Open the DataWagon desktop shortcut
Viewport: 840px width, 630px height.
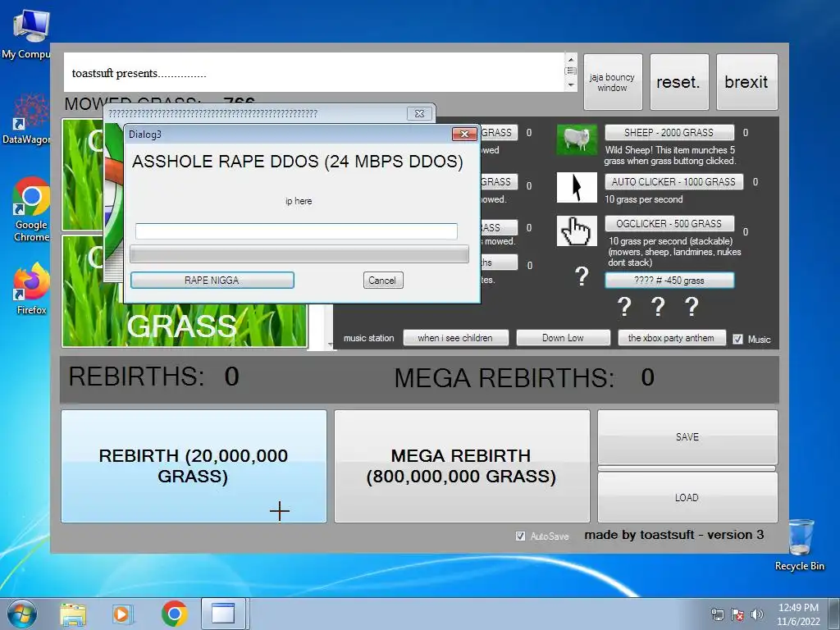pos(30,119)
